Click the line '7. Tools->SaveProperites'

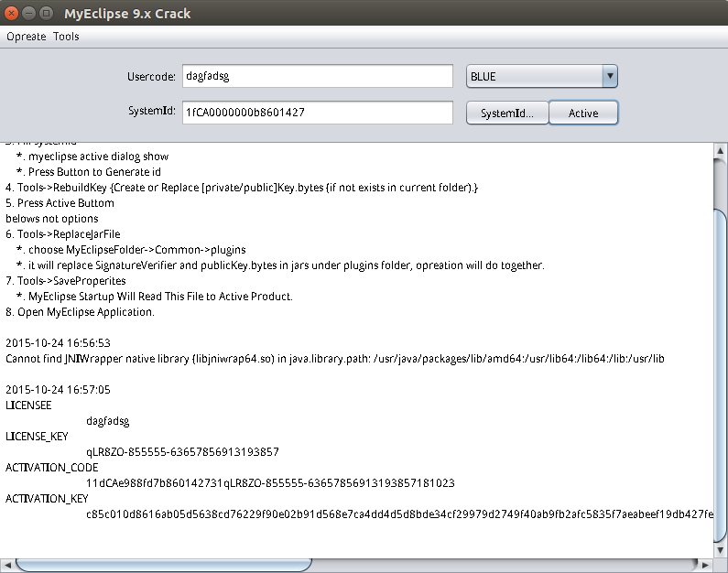65,281
